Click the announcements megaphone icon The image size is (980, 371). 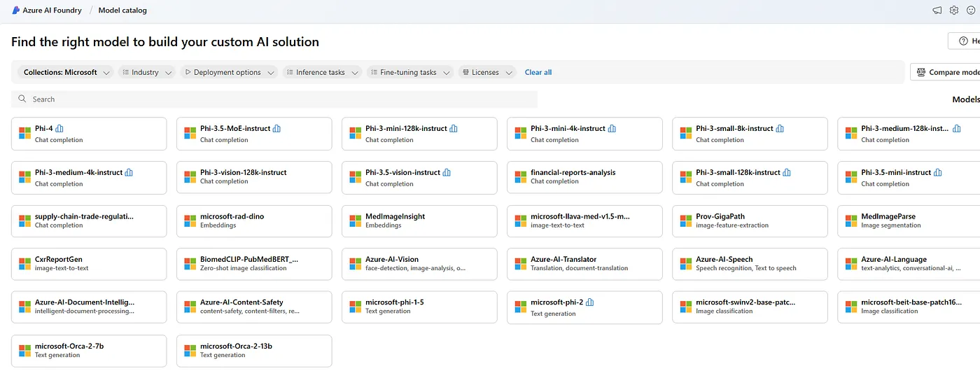tap(937, 10)
